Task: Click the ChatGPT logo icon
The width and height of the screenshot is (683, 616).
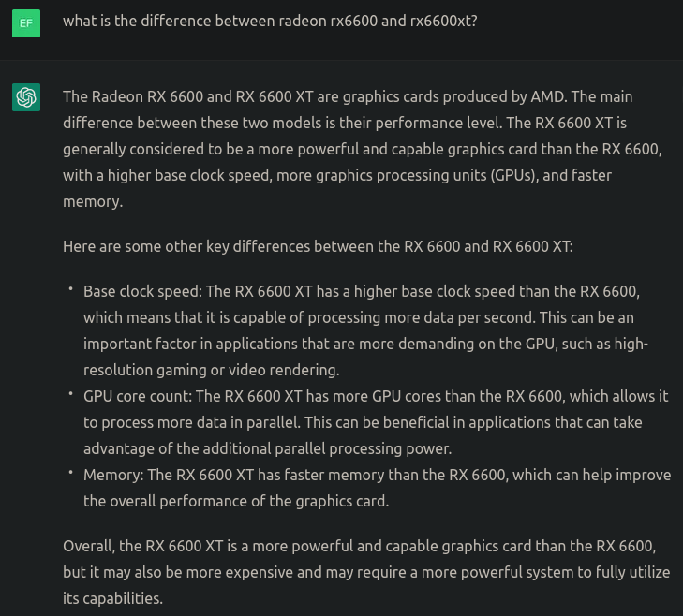Action: pyautogui.click(x=26, y=96)
